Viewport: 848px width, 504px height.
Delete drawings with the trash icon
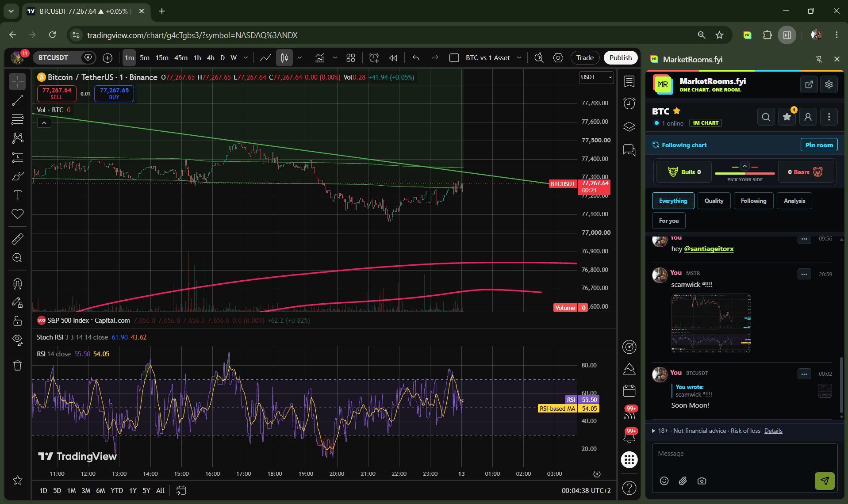(17, 366)
